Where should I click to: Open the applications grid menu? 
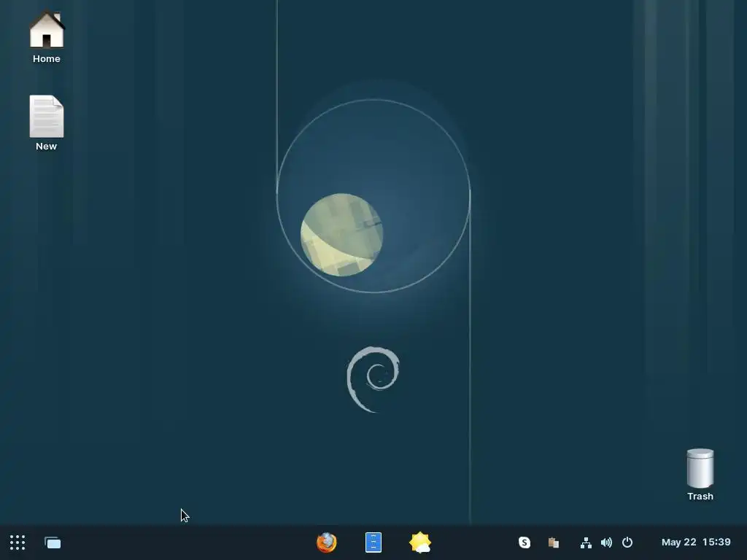click(x=18, y=542)
